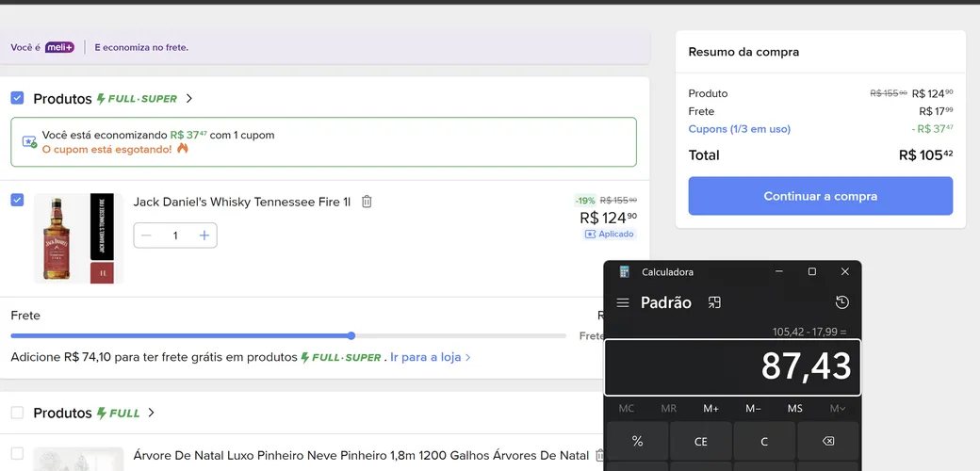Delete Jack Daniel's item with trash icon
Screen dimensions: 980x471
tap(367, 202)
